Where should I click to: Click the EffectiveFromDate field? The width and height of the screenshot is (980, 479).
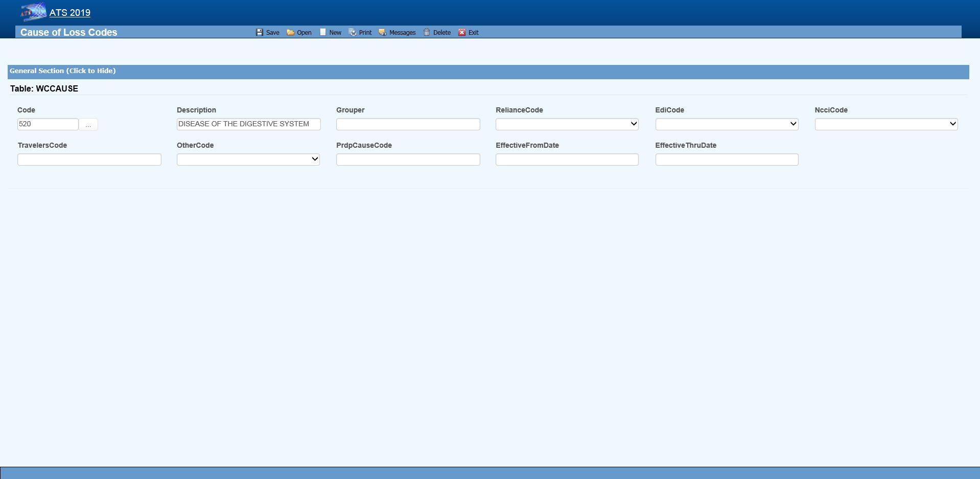pyautogui.click(x=567, y=159)
